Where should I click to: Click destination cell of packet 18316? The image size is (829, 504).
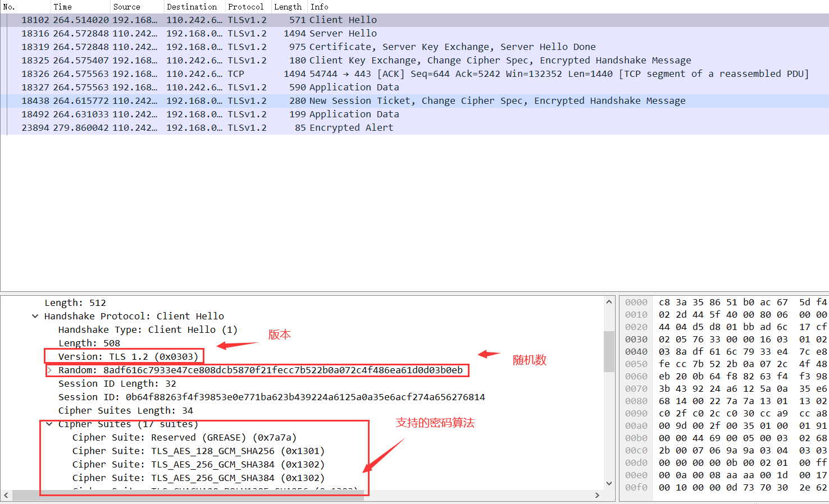[x=194, y=34]
